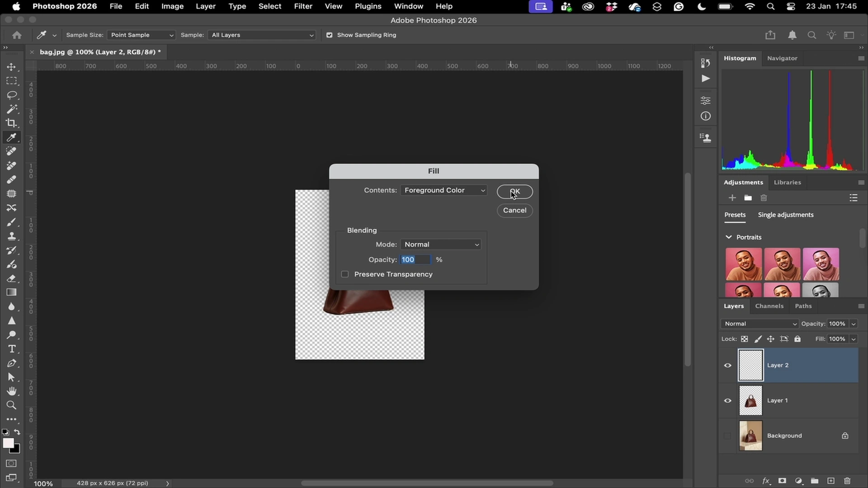Hide Layer 1 with eye icon
Viewport: 868px width, 488px height.
[x=727, y=400]
